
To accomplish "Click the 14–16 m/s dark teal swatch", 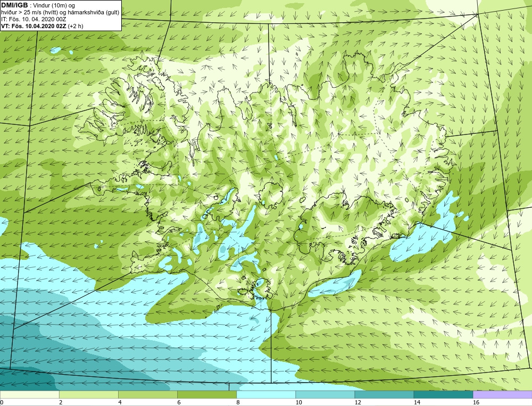I will click(x=443, y=394).
